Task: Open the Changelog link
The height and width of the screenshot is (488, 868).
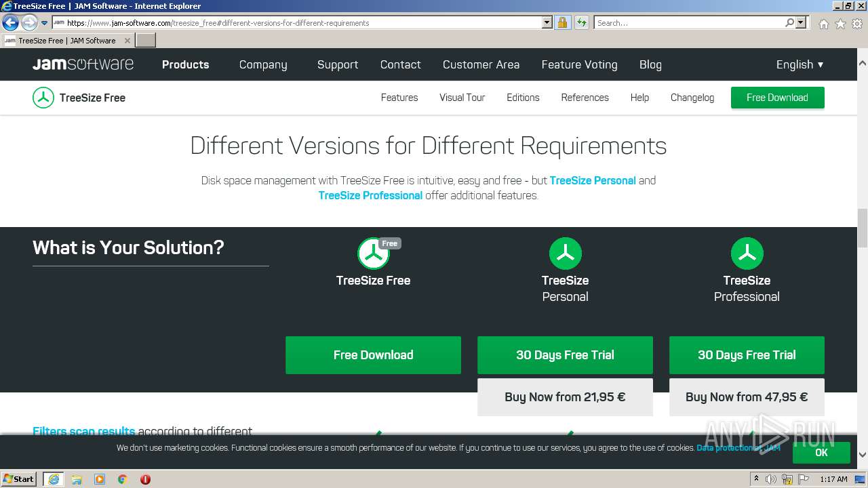Action: [x=692, y=98]
